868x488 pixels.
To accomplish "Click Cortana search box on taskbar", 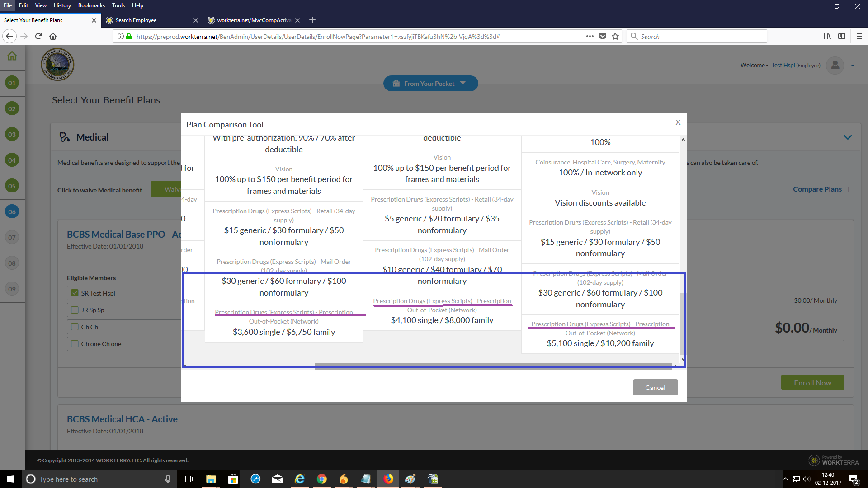I will click(x=99, y=479).
